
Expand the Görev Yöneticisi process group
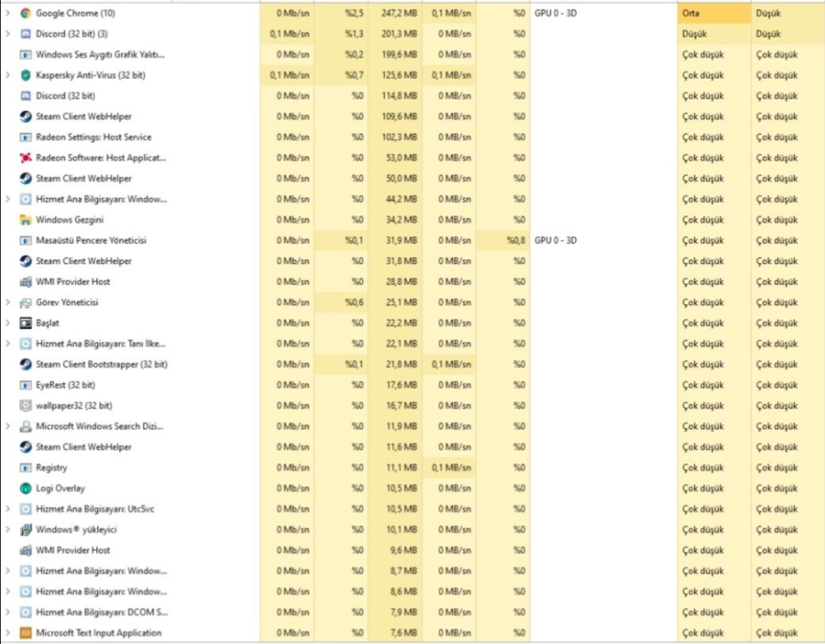click(8, 302)
